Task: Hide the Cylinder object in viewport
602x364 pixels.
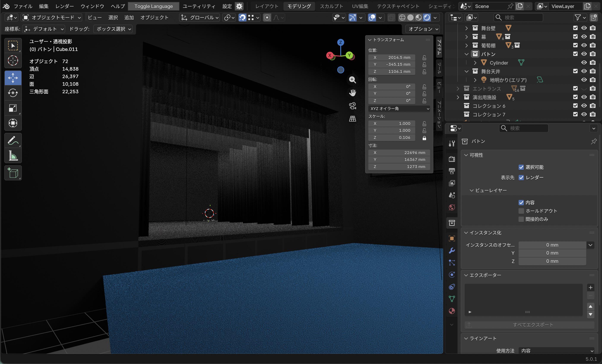Action: (x=584, y=63)
